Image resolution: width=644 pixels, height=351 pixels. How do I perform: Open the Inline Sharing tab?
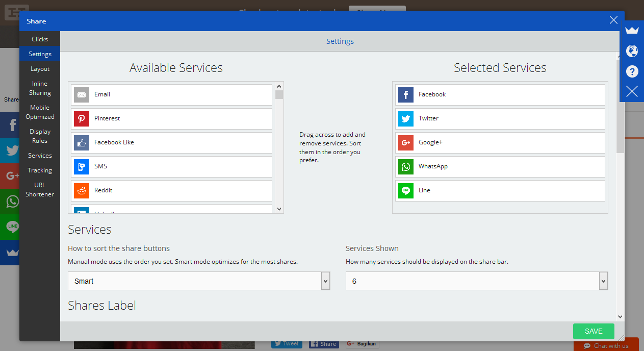click(x=40, y=88)
